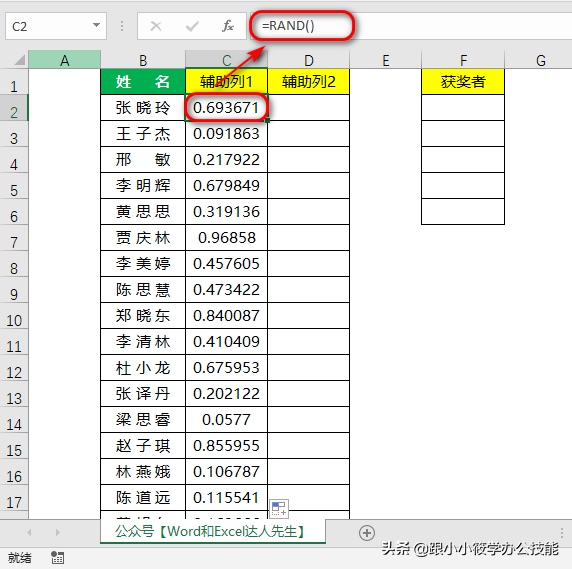Select cell with name 李明辉

(x=143, y=186)
